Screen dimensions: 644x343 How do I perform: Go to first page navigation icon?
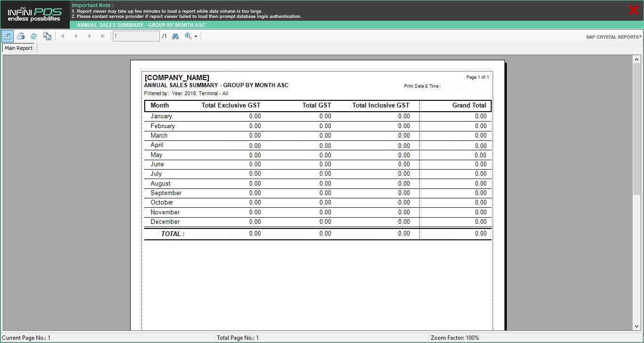click(x=63, y=36)
